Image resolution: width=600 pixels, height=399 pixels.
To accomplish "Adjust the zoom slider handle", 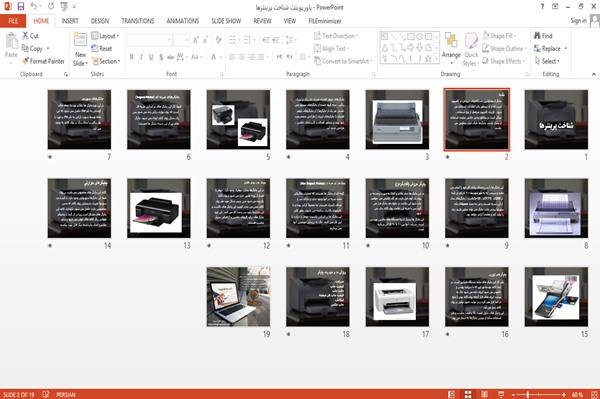I will pos(528,394).
